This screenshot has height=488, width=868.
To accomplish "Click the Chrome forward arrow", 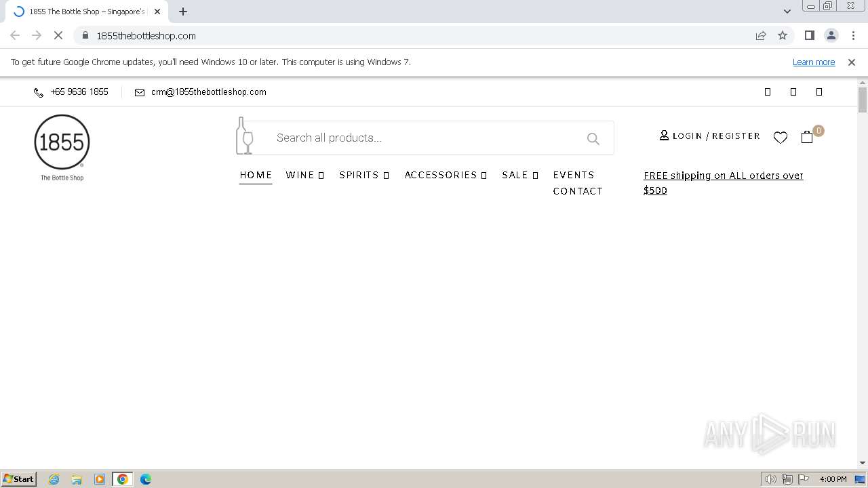I will point(37,35).
